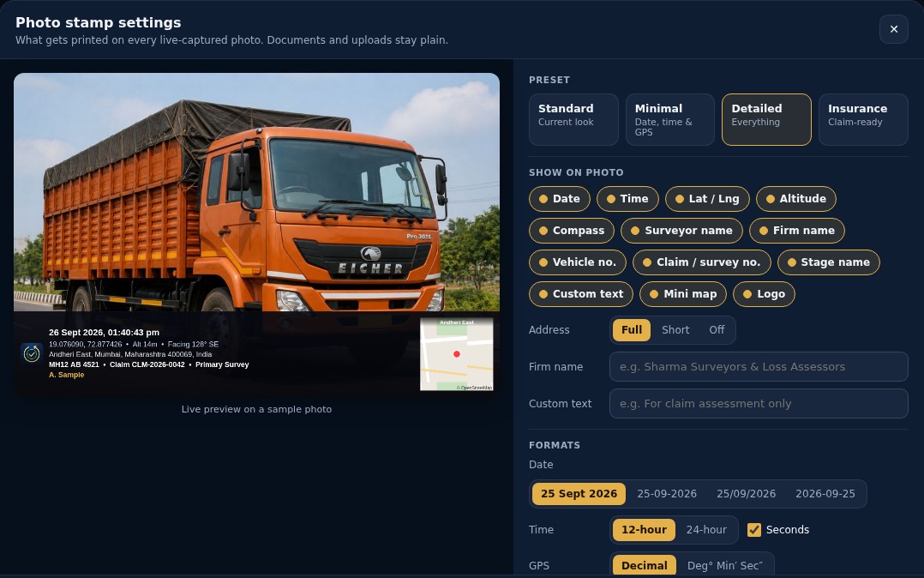Select the Standard preset

click(573, 120)
